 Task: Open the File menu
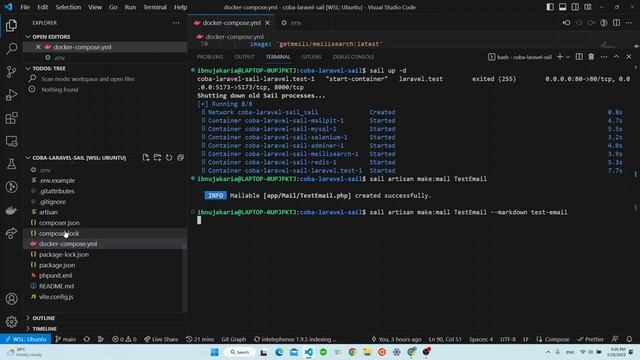point(25,7)
